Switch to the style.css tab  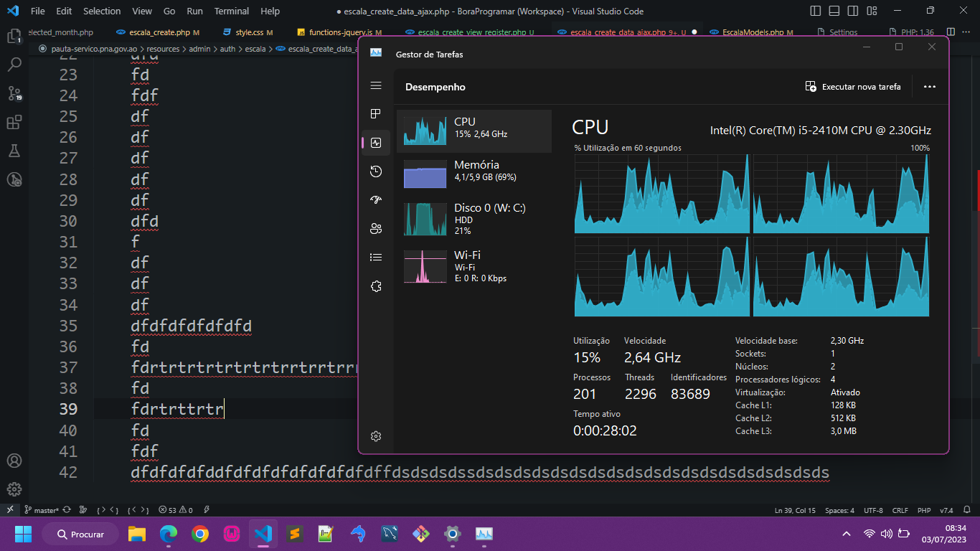click(249, 32)
